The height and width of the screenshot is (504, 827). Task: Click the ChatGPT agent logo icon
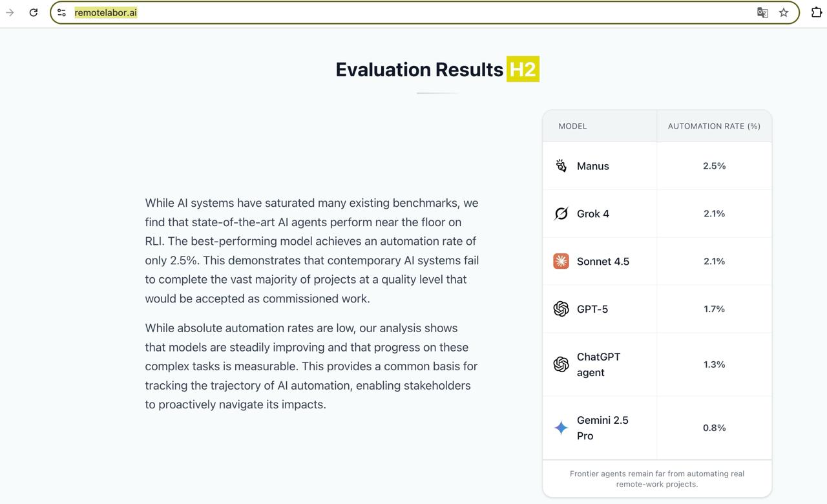[x=561, y=364]
